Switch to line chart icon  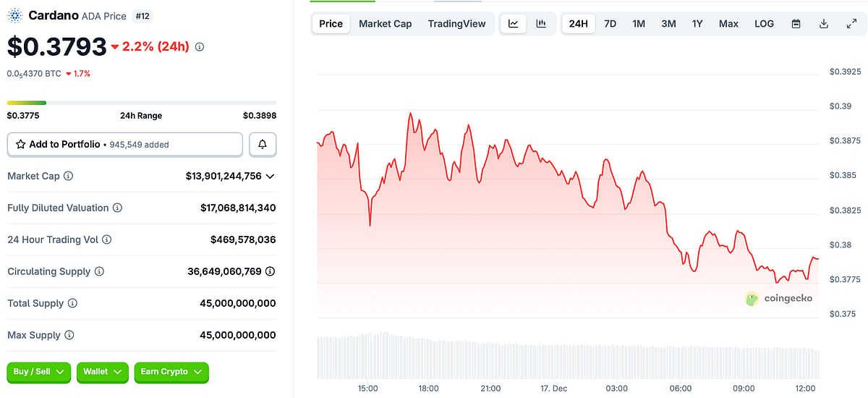click(514, 24)
